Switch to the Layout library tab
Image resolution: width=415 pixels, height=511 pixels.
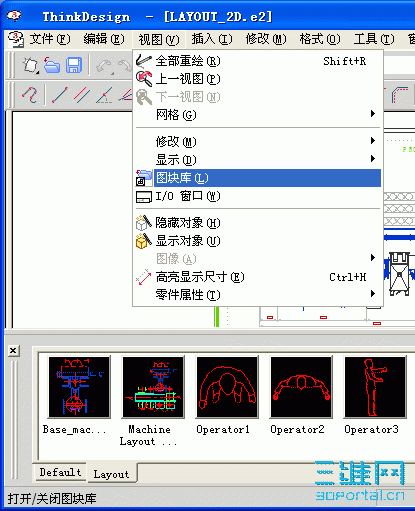(111, 474)
